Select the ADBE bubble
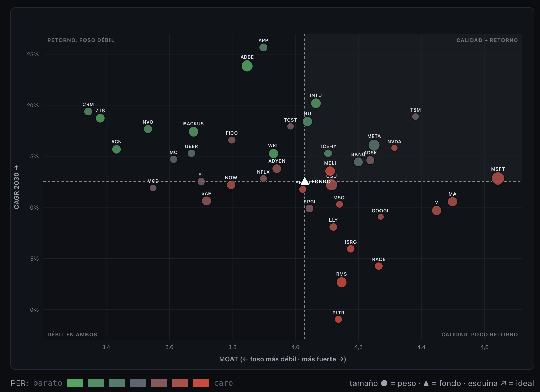Image resolution: width=540 pixels, height=392 pixels. [247, 66]
